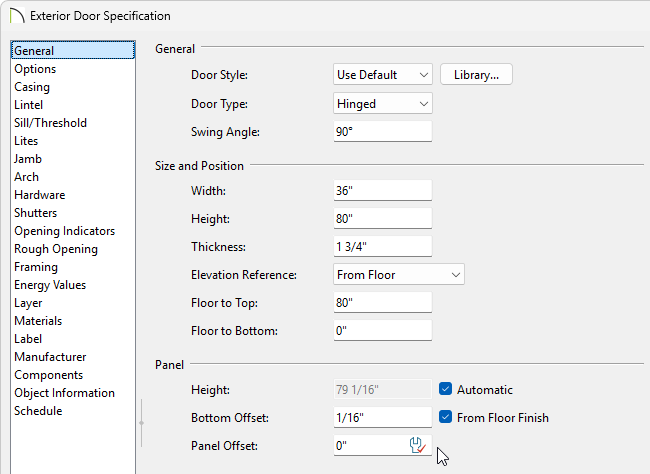
Task: Uncheck From Floor Finish checkbox
Action: (x=445, y=417)
